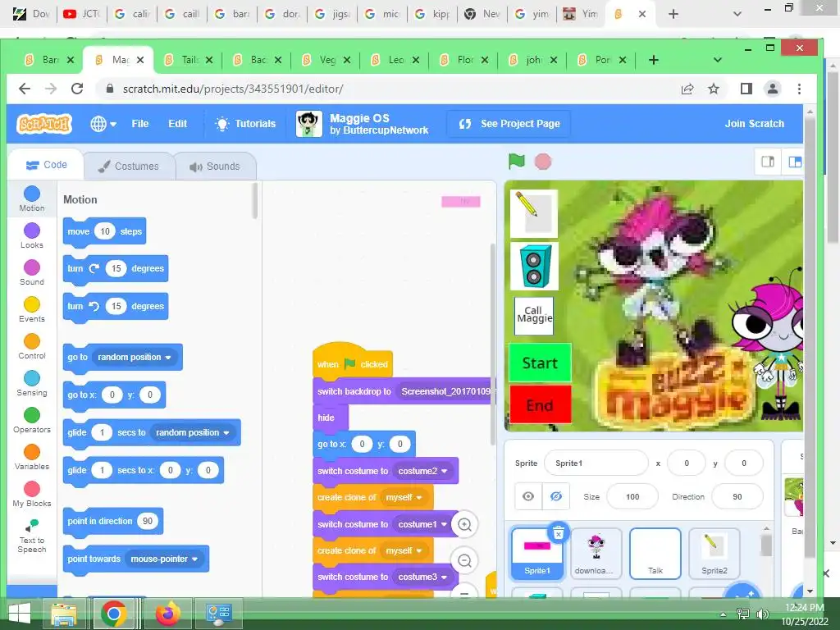Select the Text to Speech extension category
Image resolution: width=840 pixels, height=630 pixels.
32,536
